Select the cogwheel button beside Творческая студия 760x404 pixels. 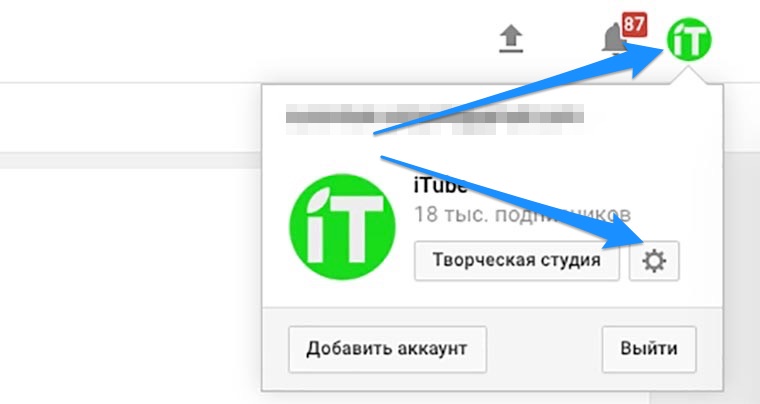click(654, 261)
